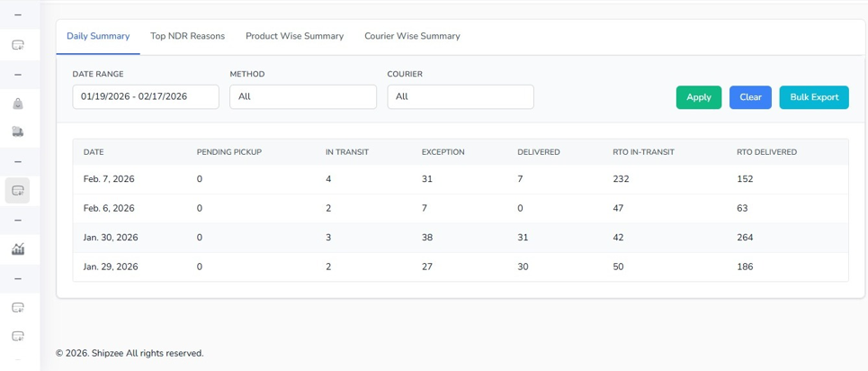The height and width of the screenshot is (371, 868).
Task: Open the shopping bag icon in sidebar
Action: coord(18,104)
